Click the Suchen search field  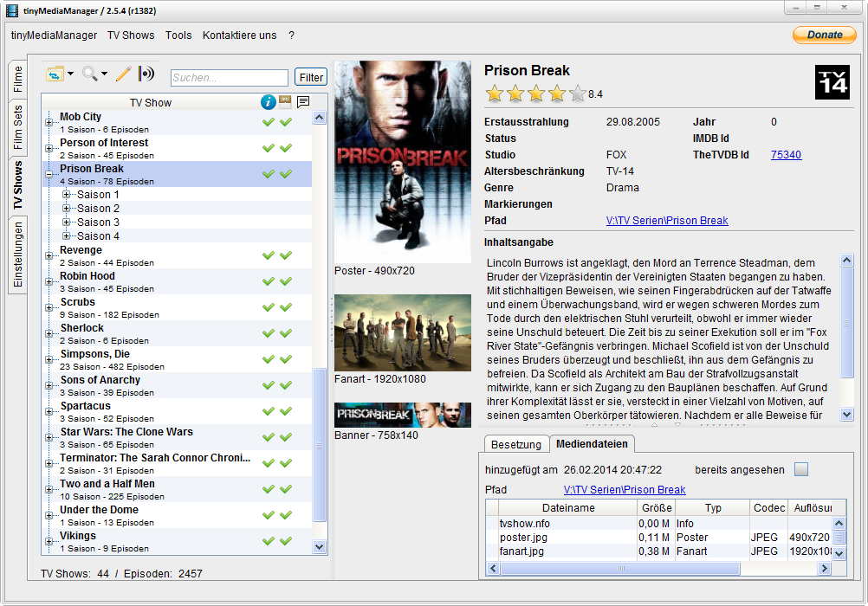(x=230, y=77)
